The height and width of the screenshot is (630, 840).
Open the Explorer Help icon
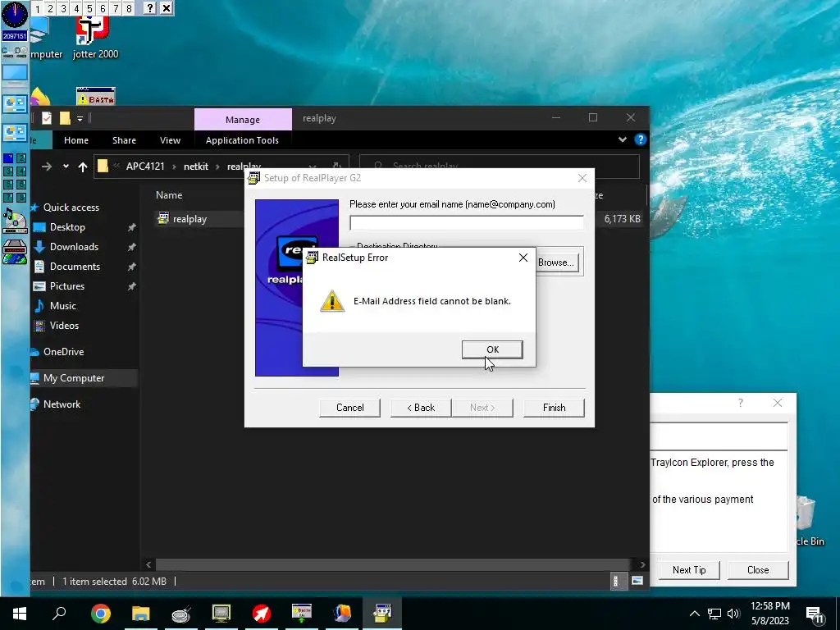640,139
